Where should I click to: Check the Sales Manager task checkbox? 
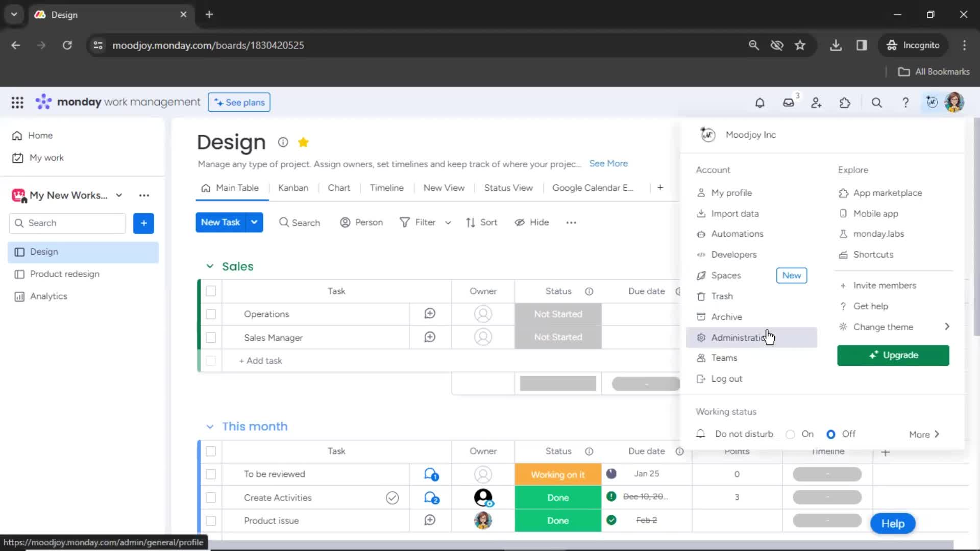(x=211, y=338)
